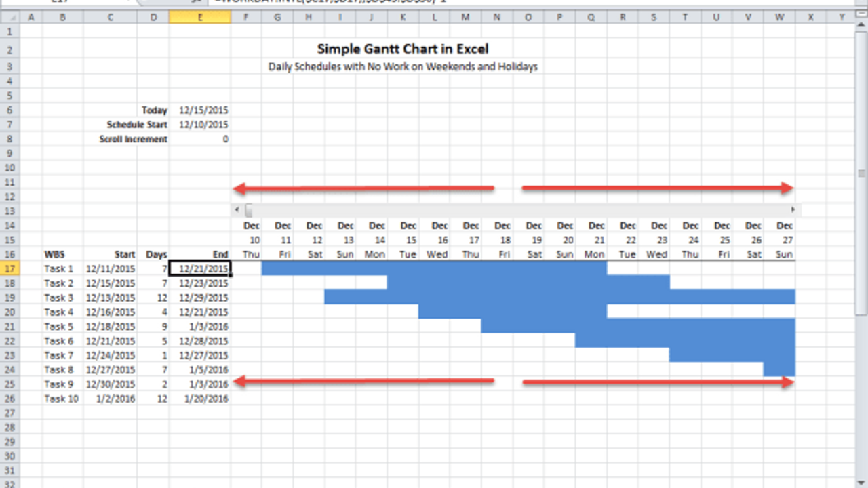
Task: Select the 'Task 6' cell
Action: coord(62,341)
